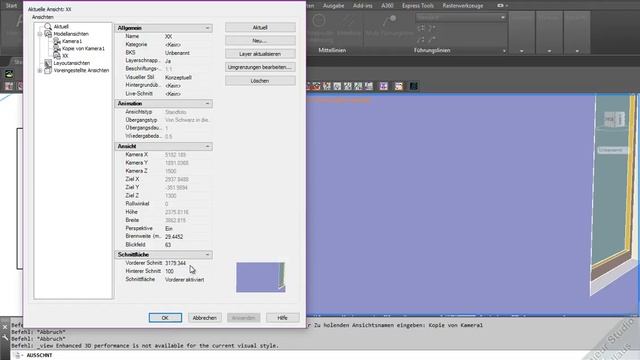
Task: Click the Abbrechen button
Action: coord(204,318)
